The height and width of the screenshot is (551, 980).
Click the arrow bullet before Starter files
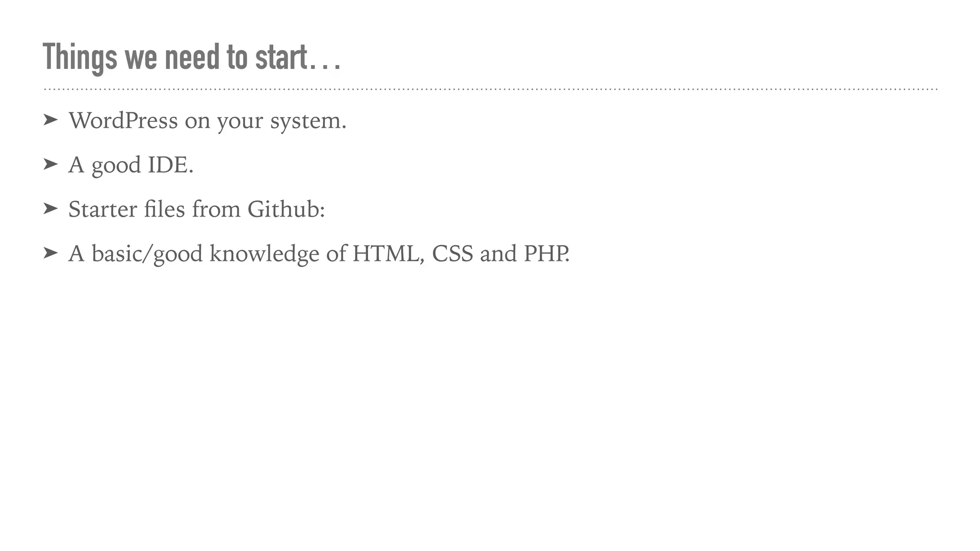point(50,209)
